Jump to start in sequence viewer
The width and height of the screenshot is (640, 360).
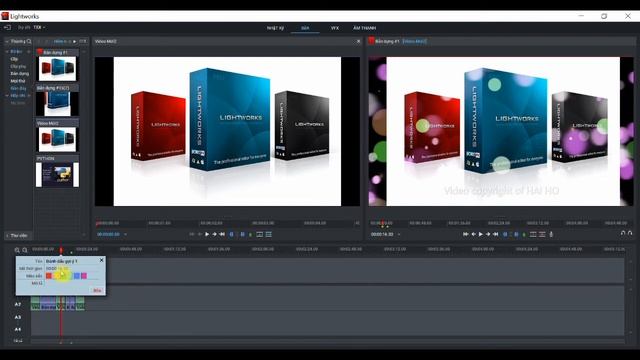465,234
